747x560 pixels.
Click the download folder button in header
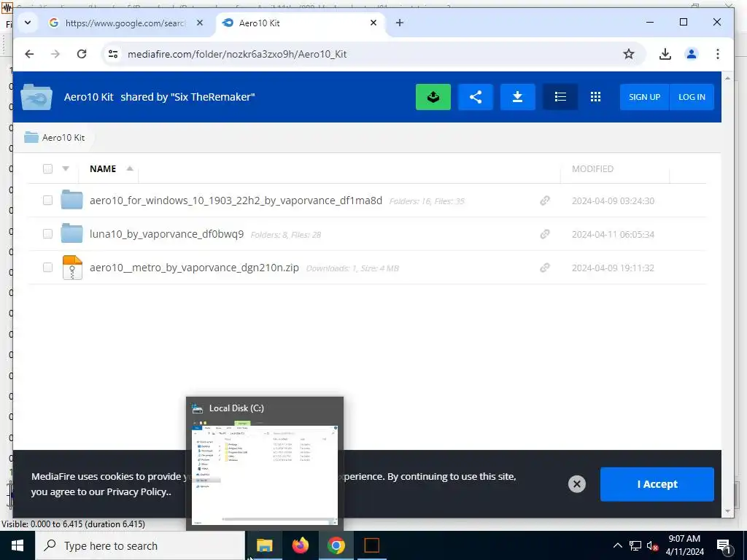(517, 97)
